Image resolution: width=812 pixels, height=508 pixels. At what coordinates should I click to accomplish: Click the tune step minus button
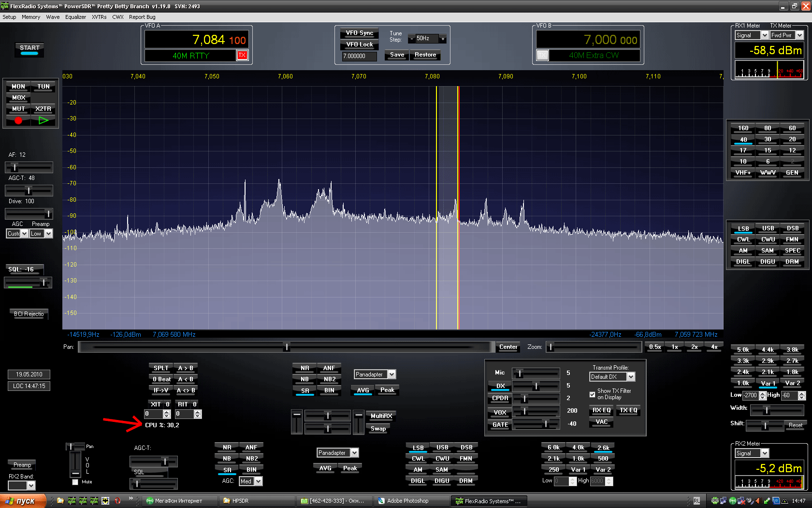[x=411, y=39]
